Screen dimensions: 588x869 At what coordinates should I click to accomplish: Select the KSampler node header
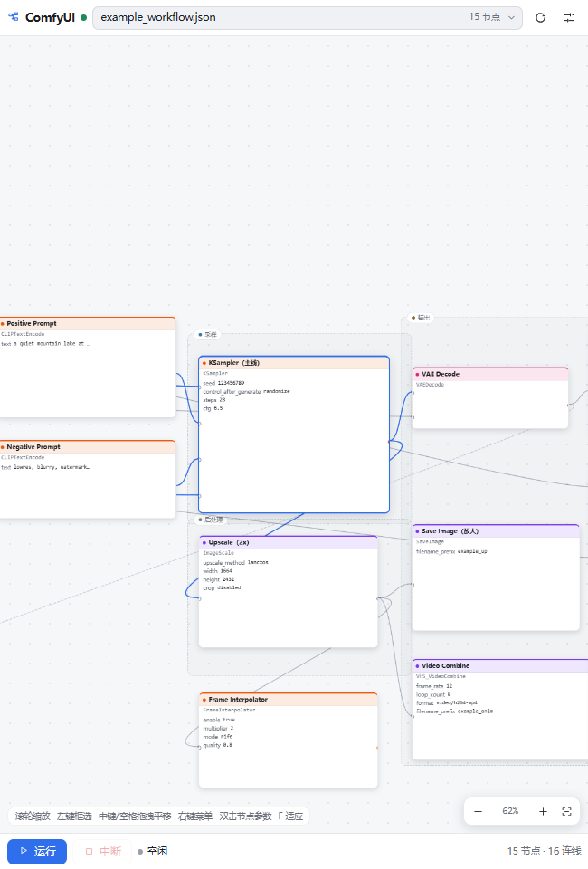[x=294, y=363]
